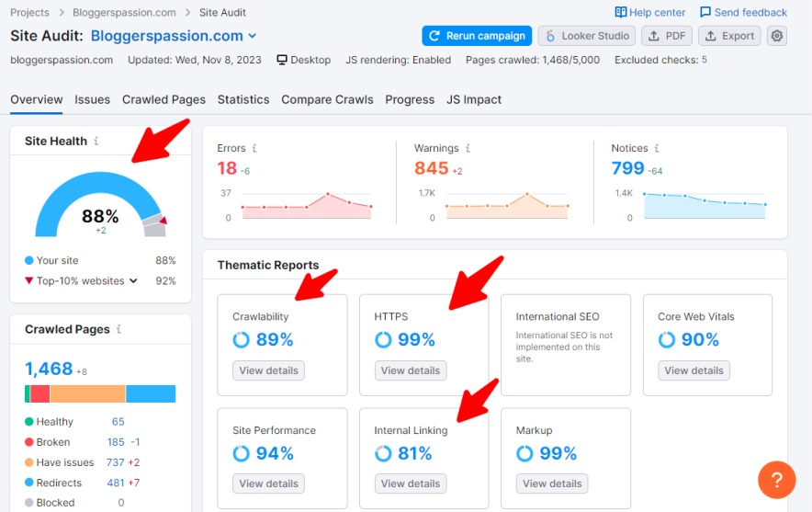
Task: Open Looker Studio integration
Action: [587, 36]
